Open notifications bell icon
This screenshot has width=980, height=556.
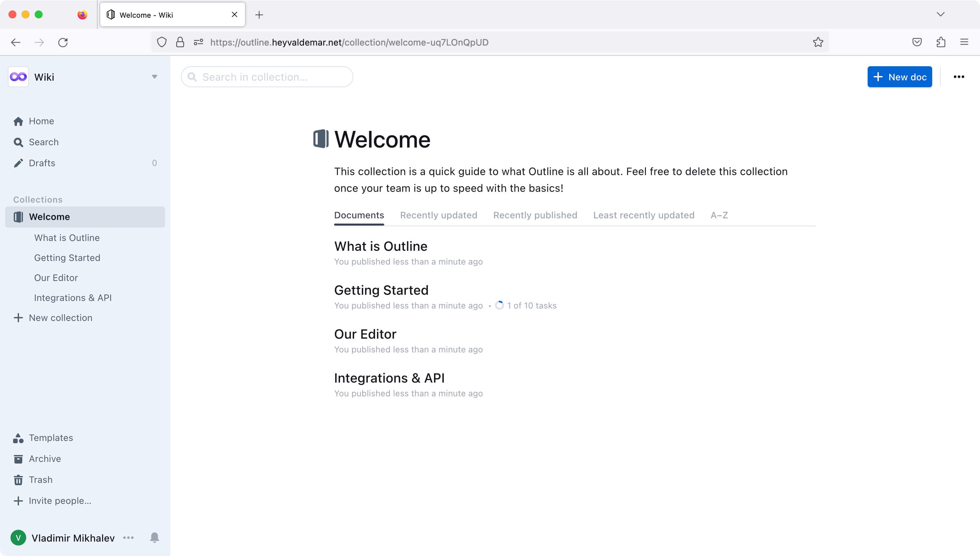[155, 538]
